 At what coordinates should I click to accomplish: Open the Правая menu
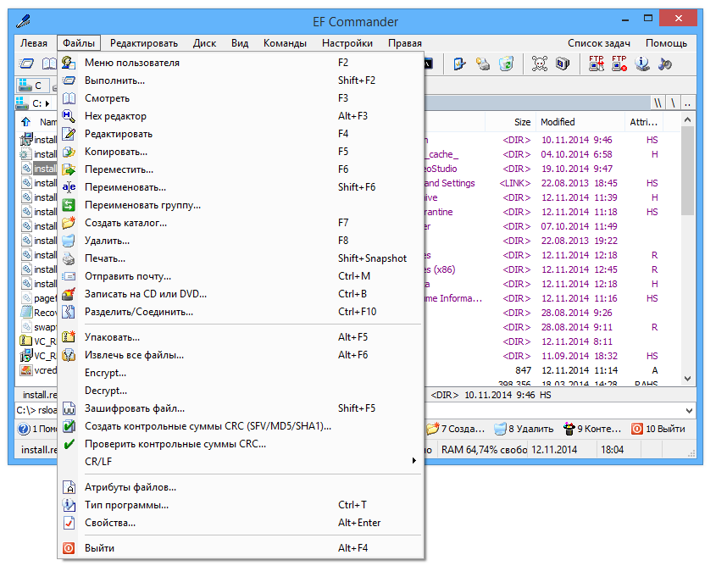pos(405,43)
